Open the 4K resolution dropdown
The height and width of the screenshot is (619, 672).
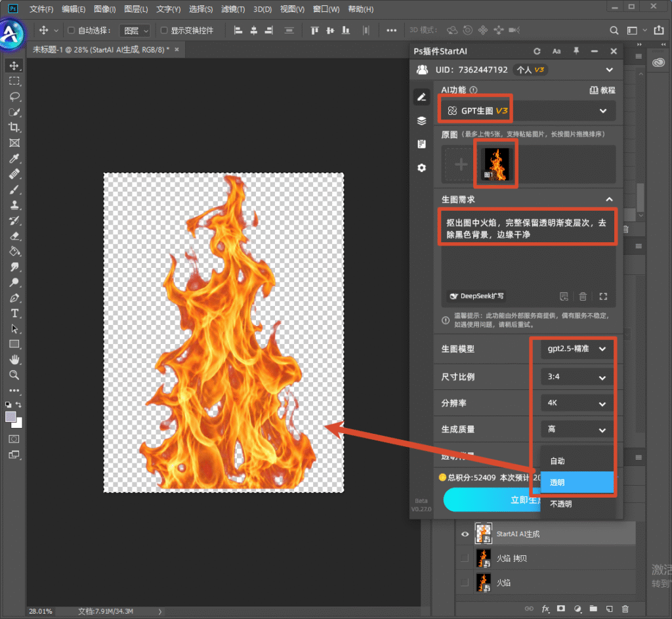(x=576, y=403)
